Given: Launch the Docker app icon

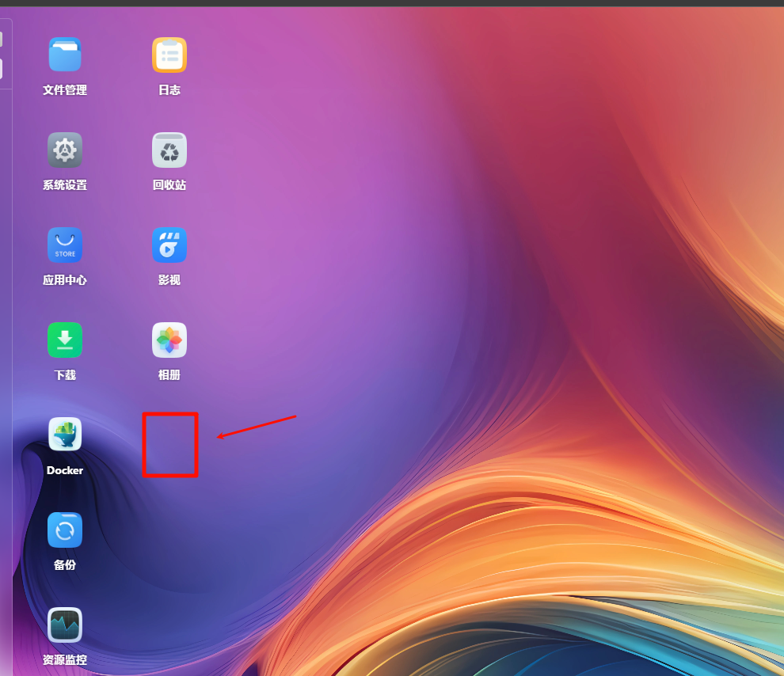Looking at the screenshot, I should coord(65,435).
